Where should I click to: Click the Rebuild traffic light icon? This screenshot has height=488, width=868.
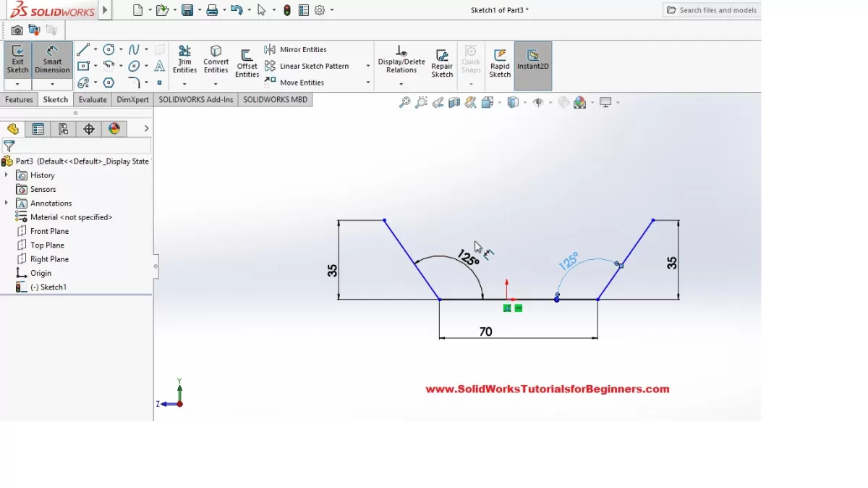287,10
